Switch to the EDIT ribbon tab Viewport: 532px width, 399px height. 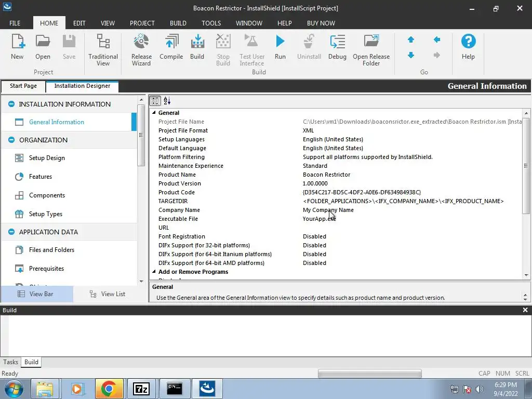(79, 23)
